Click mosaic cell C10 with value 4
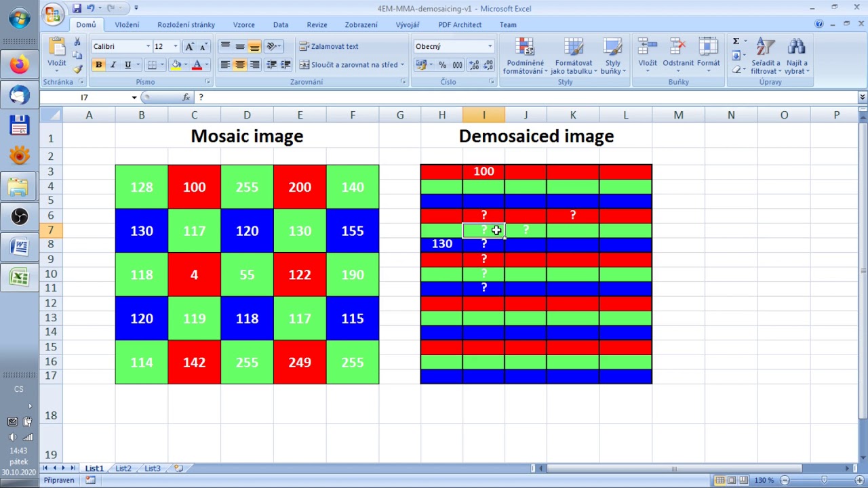 click(x=194, y=274)
